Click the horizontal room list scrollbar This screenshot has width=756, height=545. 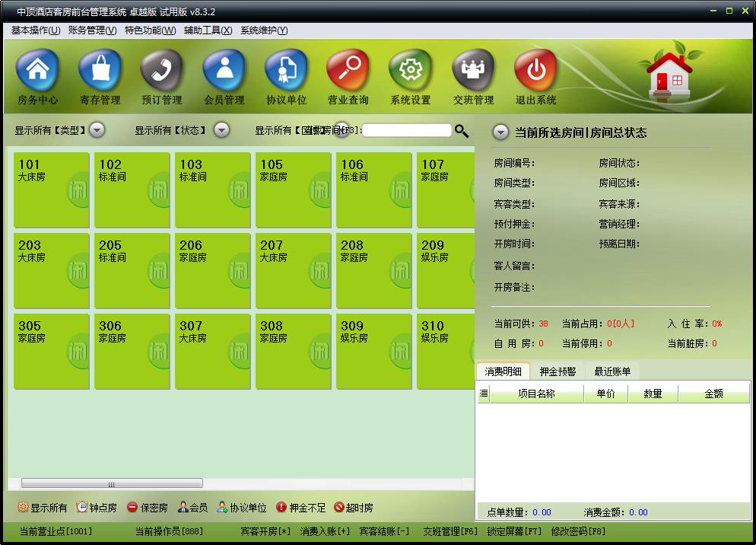112,483
